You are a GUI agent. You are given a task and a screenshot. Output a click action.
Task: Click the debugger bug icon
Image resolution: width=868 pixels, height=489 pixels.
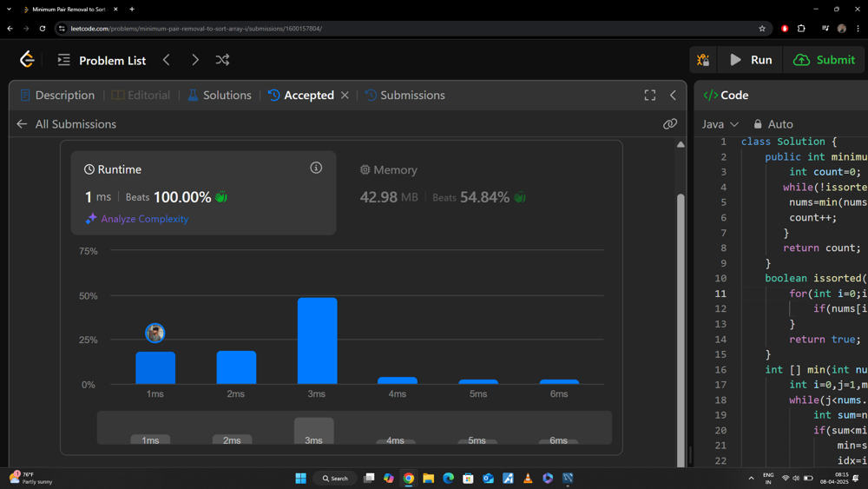[703, 60]
